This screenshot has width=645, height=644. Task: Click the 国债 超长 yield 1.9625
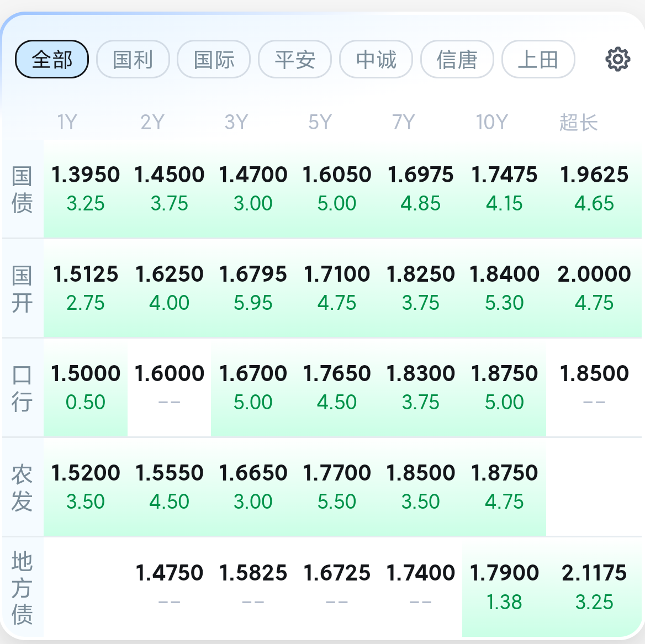click(594, 175)
